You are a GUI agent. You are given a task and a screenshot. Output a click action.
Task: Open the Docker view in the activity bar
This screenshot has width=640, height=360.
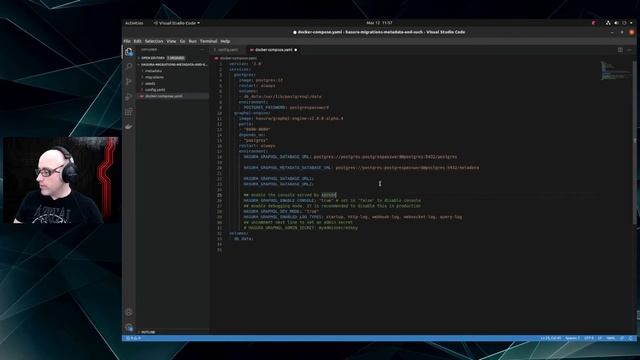pos(129,127)
